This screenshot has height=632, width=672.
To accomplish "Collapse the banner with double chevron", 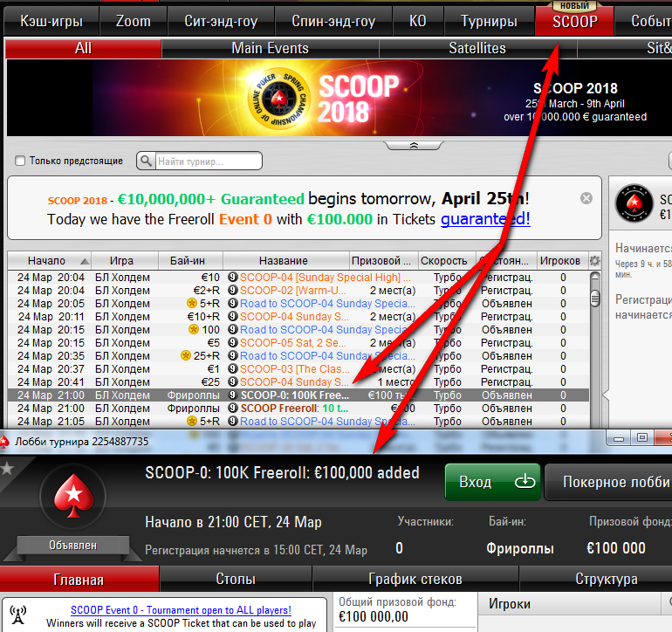I will [x=414, y=146].
